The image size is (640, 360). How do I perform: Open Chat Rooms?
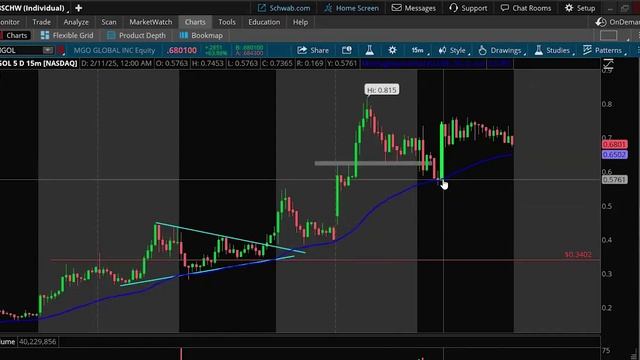click(526, 8)
